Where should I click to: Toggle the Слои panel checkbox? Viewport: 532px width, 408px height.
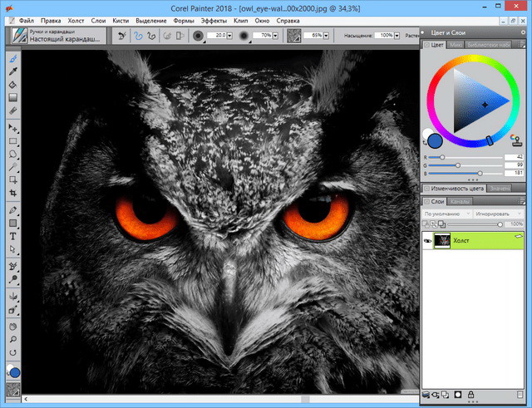click(x=426, y=201)
